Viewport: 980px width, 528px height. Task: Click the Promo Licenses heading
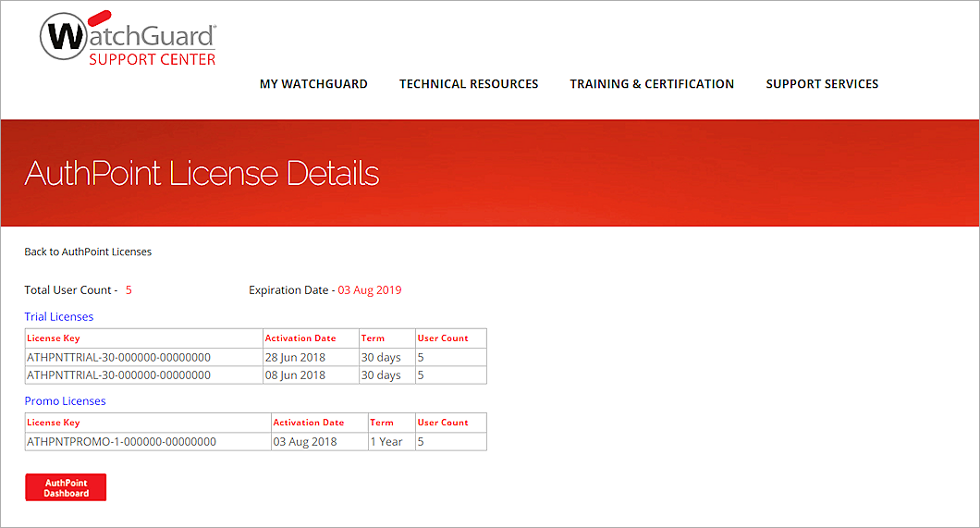[x=65, y=401]
